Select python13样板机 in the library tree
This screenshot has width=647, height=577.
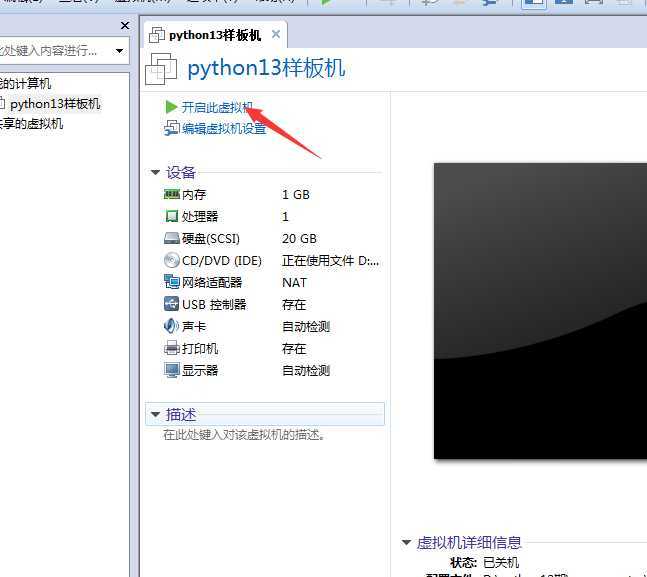tap(55, 104)
